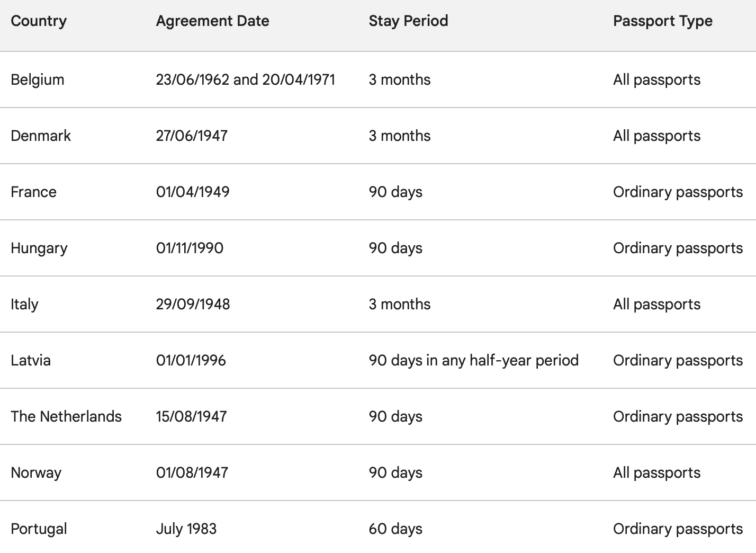Click the Agreement Date column header
This screenshot has height=553, width=756.
tap(212, 21)
